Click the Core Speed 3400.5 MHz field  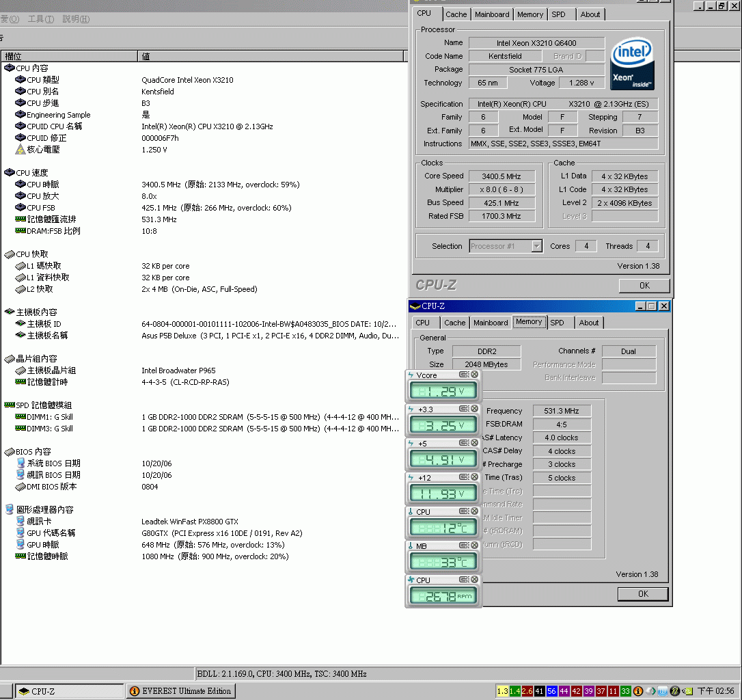pos(501,176)
